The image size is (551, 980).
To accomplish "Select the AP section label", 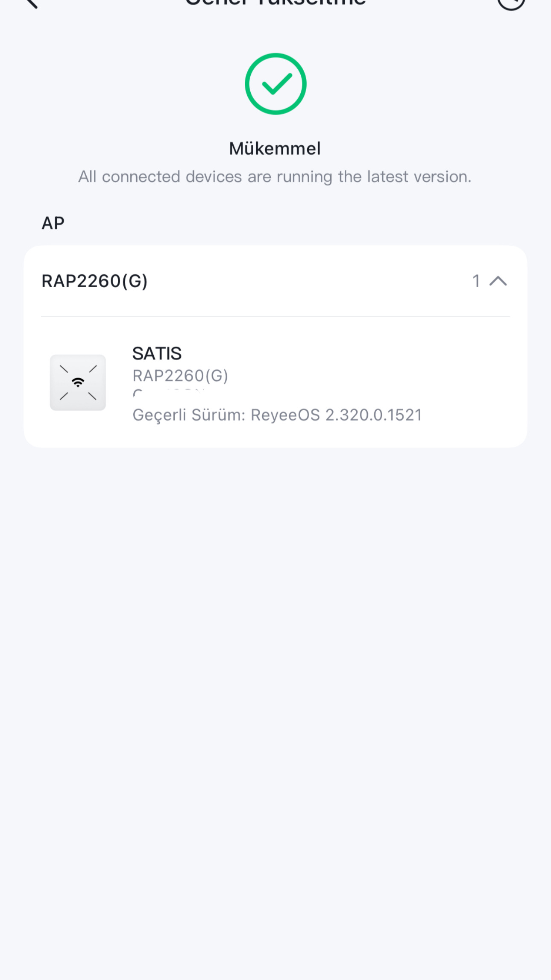I will [x=53, y=223].
